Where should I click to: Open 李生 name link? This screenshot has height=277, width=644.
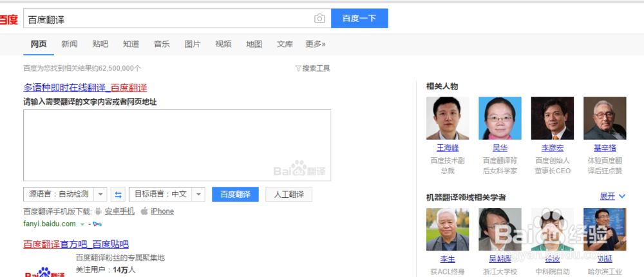click(448, 260)
